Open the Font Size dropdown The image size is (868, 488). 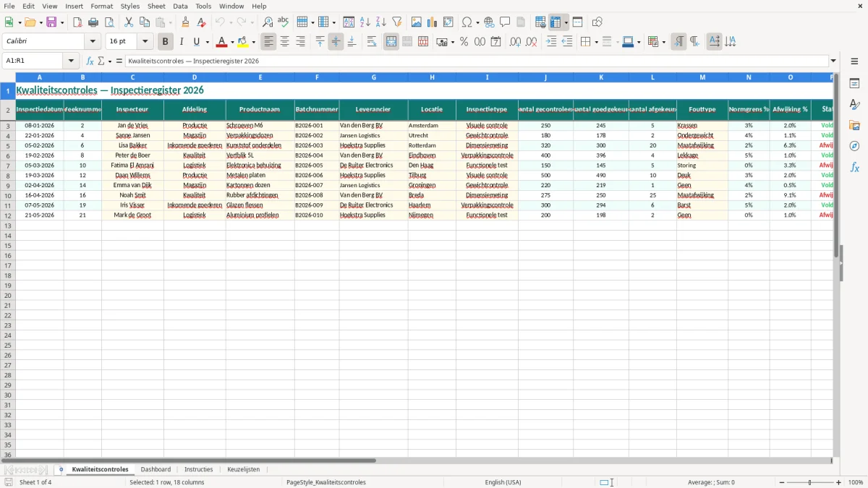pyautogui.click(x=145, y=42)
